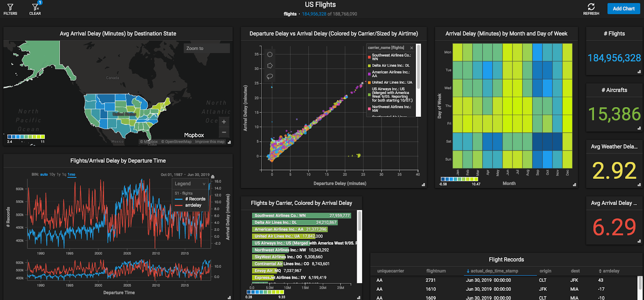The height and width of the screenshot is (300, 644).
Task: Select Continental Air Lines Inc.: CO bar
Action: click(268, 264)
